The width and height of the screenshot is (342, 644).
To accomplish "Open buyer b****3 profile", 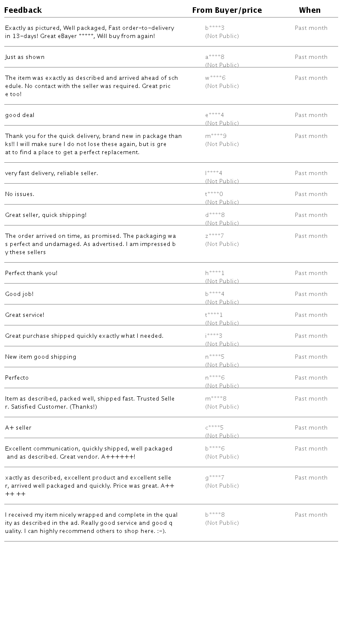I will [215, 28].
